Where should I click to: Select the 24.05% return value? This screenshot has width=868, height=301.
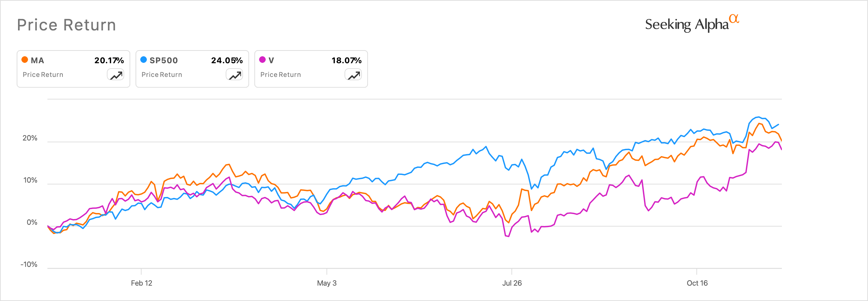(227, 61)
